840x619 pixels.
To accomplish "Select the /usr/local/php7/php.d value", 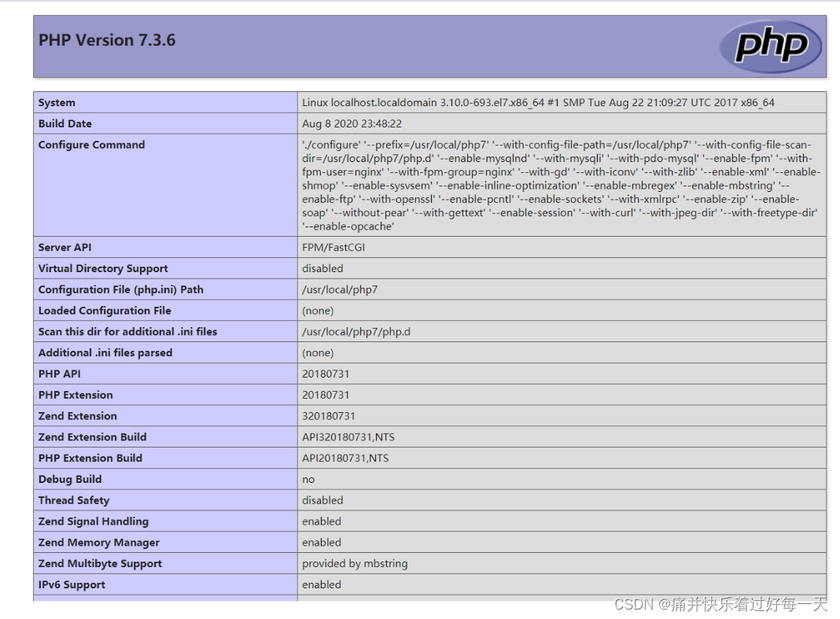I will tap(356, 332).
